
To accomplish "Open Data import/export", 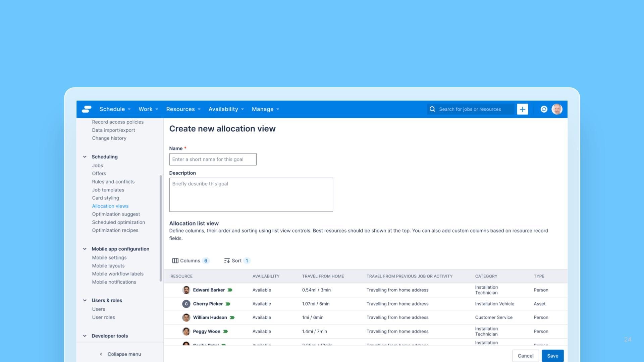I will [x=113, y=130].
